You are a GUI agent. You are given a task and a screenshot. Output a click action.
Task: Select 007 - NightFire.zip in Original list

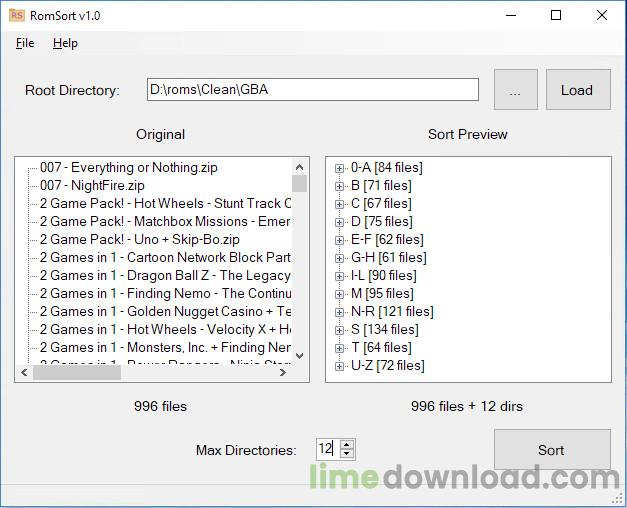click(92, 185)
